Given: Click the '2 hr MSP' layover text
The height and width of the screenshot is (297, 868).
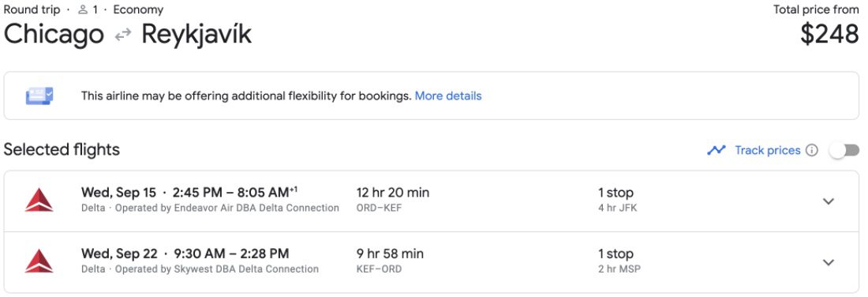Looking at the screenshot, I should [x=619, y=269].
